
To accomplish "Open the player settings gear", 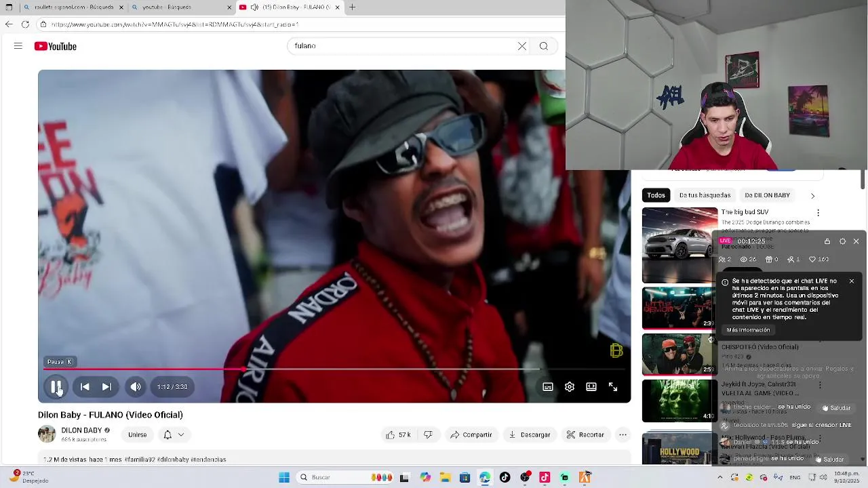I will [x=570, y=387].
